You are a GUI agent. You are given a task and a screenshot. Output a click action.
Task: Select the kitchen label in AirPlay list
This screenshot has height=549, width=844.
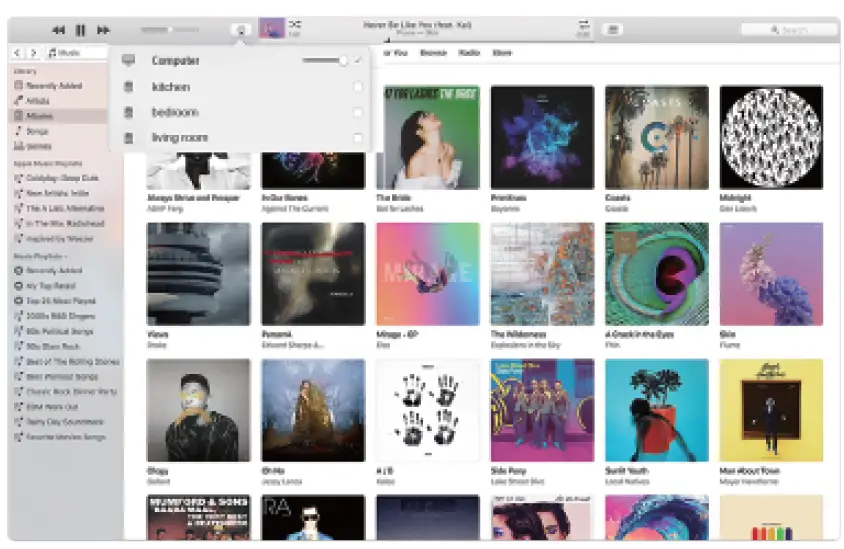coord(171,87)
